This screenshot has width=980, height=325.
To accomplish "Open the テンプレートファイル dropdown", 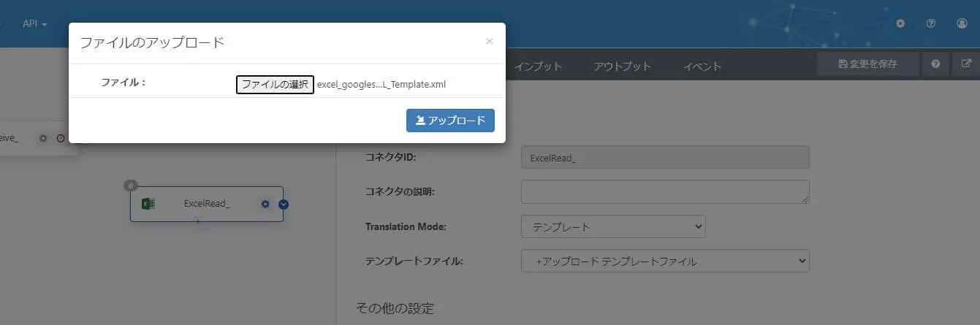I will (665, 261).
